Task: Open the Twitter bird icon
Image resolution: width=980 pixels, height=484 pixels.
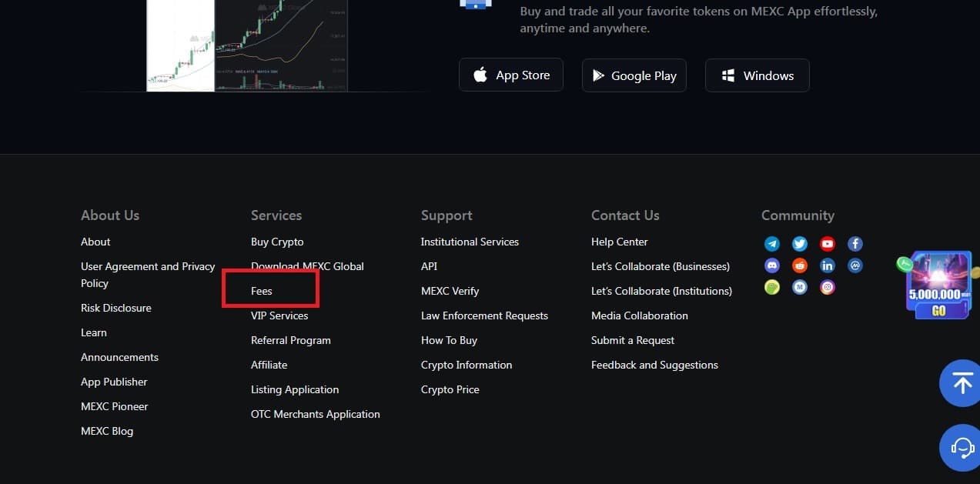Action: 800,244
